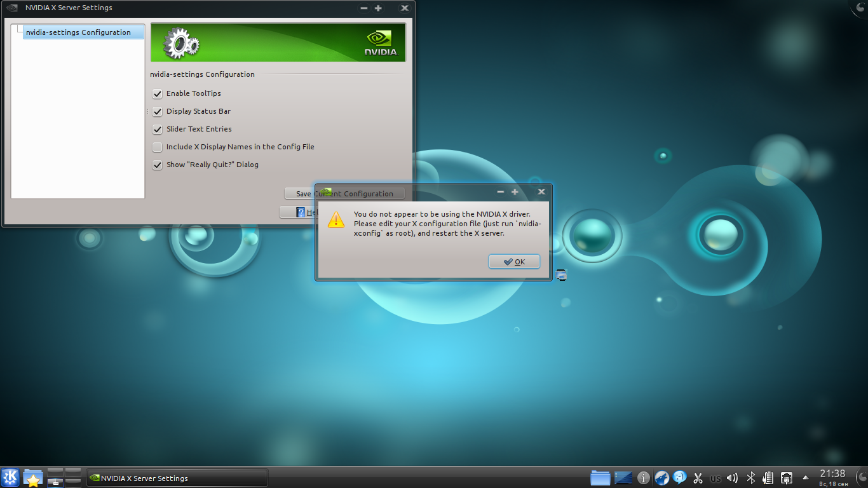Open the starred favorites folder in taskbar
868x488 pixels.
tap(33, 478)
